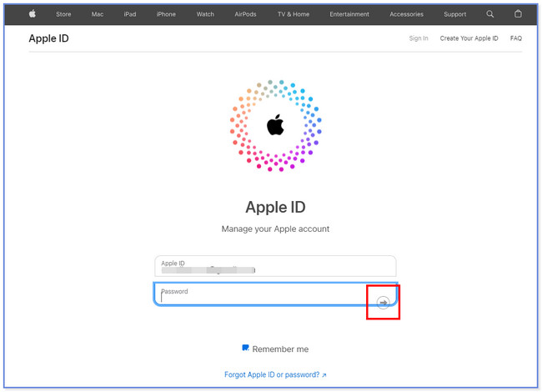542x392 pixels.
Task: Open the iPhone menu
Action: pyautogui.click(x=166, y=14)
